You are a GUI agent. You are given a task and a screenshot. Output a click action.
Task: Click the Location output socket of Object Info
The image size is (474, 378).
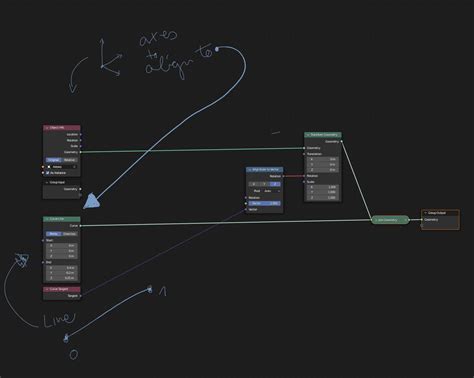click(81, 134)
